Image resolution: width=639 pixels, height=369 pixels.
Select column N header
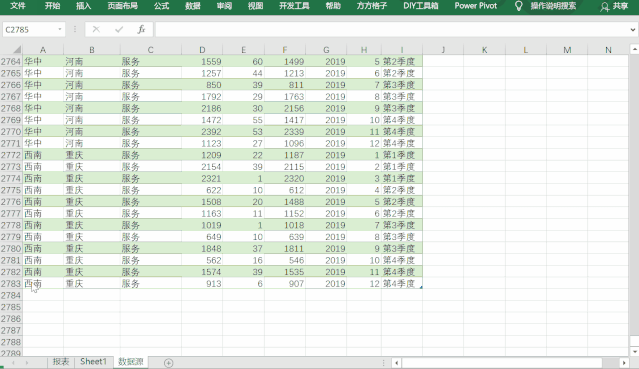click(x=608, y=50)
